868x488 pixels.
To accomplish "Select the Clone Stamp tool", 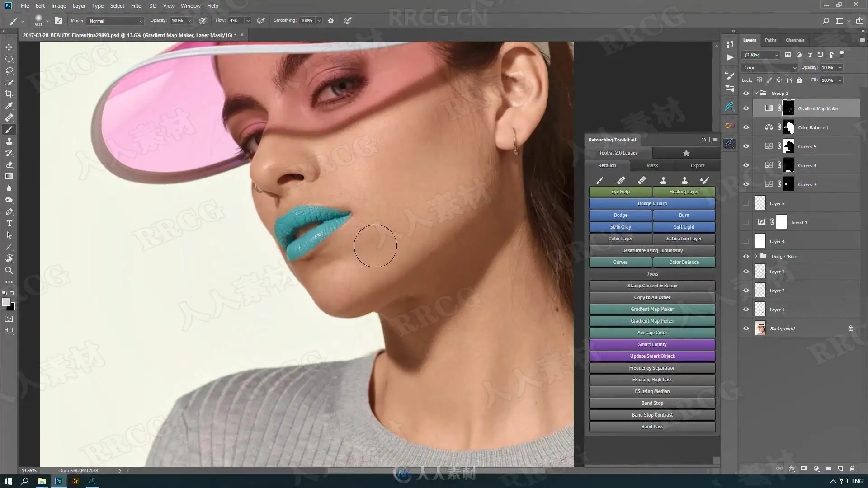I will pos(9,141).
